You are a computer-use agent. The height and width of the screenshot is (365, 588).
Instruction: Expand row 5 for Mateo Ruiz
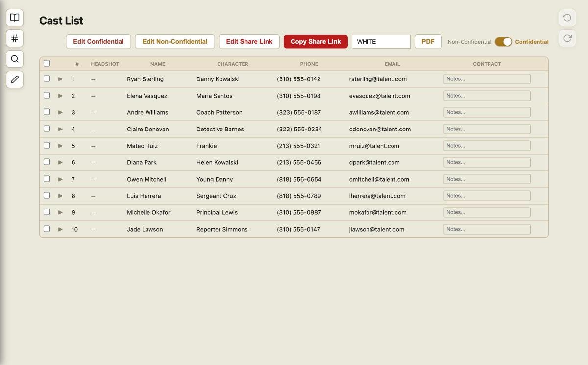pyautogui.click(x=60, y=146)
